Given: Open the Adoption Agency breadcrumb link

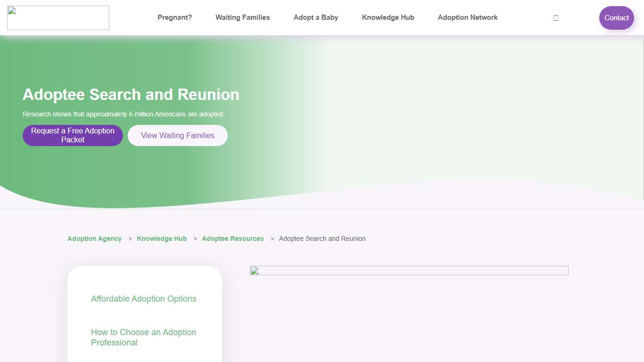Looking at the screenshot, I should [94, 239].
